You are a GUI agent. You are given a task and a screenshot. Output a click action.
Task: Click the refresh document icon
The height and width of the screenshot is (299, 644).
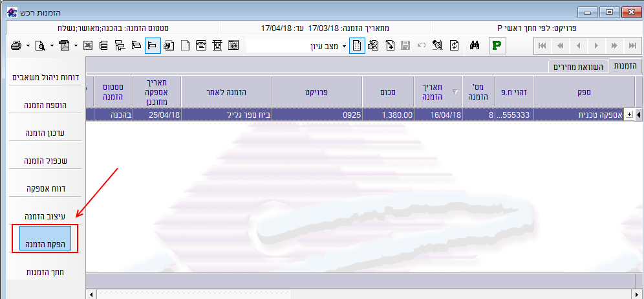coord(455,45)
